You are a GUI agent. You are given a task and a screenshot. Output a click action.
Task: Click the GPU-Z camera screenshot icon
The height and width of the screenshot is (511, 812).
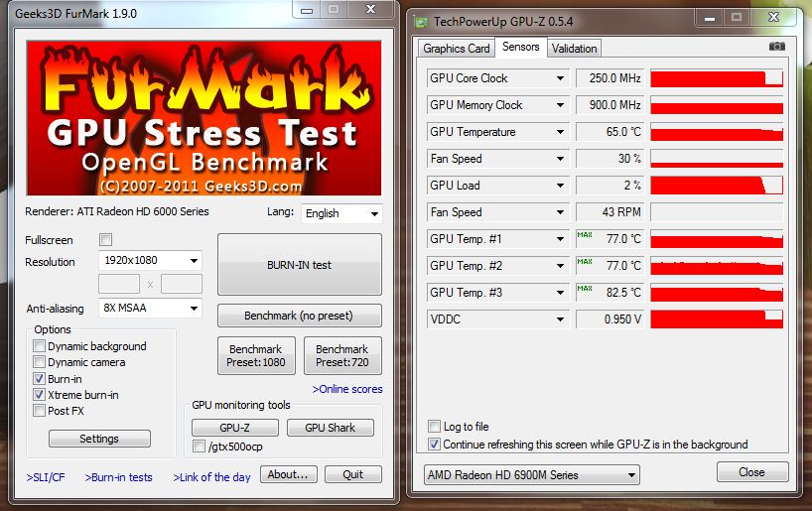point(776,47)
